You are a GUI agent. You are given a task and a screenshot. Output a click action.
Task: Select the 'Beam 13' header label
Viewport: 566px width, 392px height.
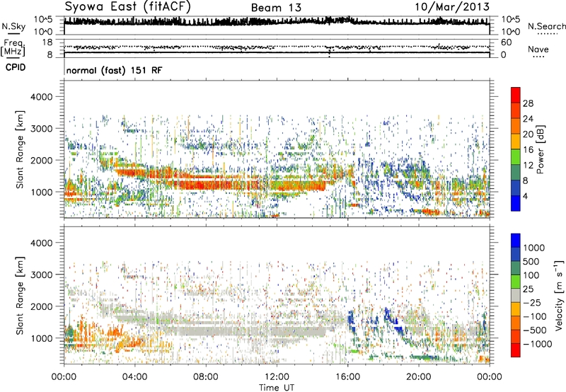276,8
